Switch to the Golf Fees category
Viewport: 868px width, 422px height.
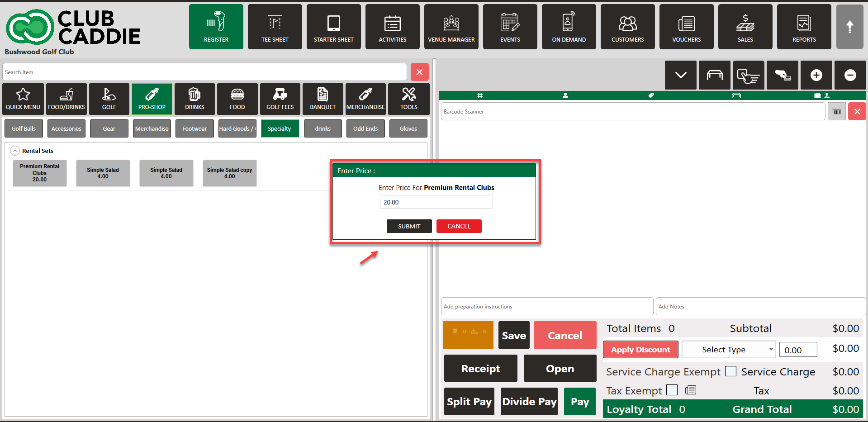(280, 99)
